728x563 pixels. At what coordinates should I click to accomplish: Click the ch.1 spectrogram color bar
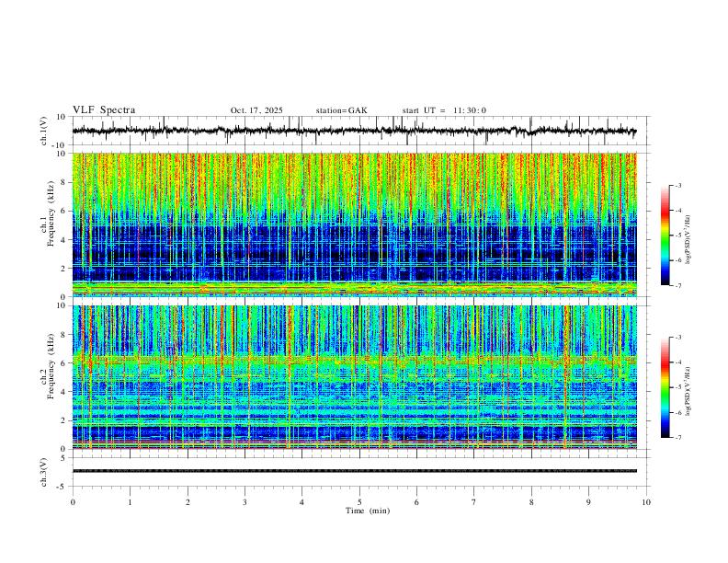[x=665, y=236]
